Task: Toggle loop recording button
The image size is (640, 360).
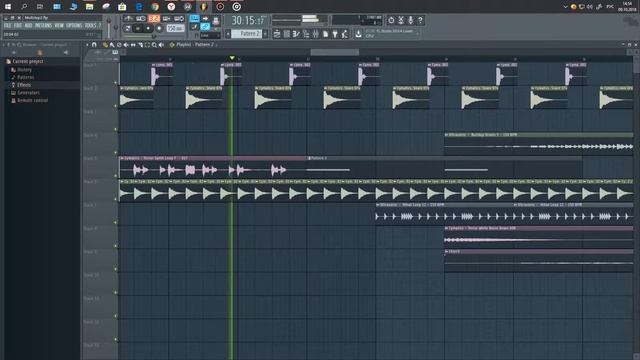Action: point(179,19)
